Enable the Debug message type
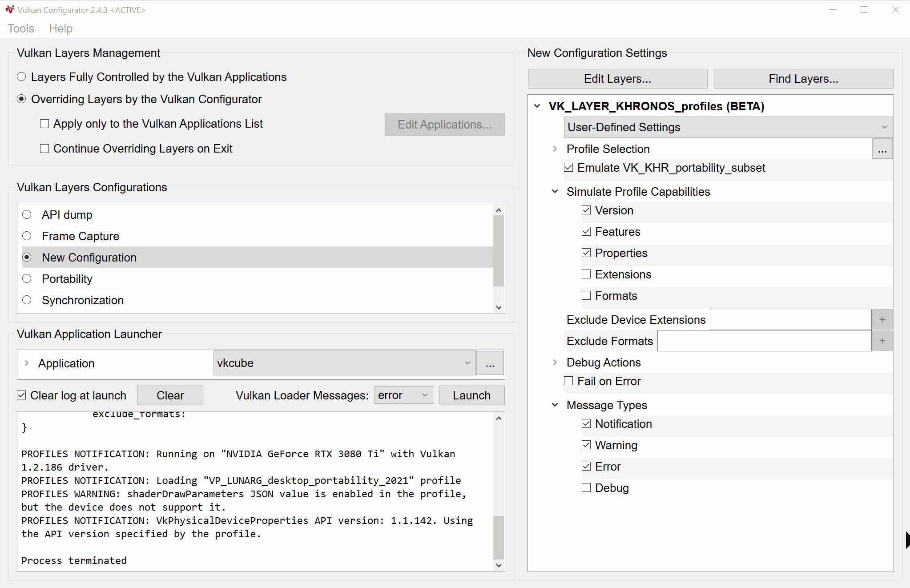910x588 pixels. click(x=586, y=487)
